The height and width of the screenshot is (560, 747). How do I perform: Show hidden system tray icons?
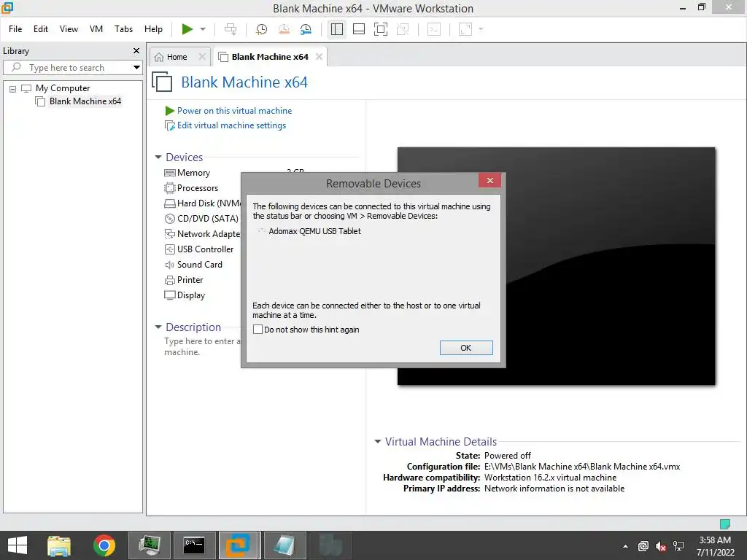click(625, 546)
